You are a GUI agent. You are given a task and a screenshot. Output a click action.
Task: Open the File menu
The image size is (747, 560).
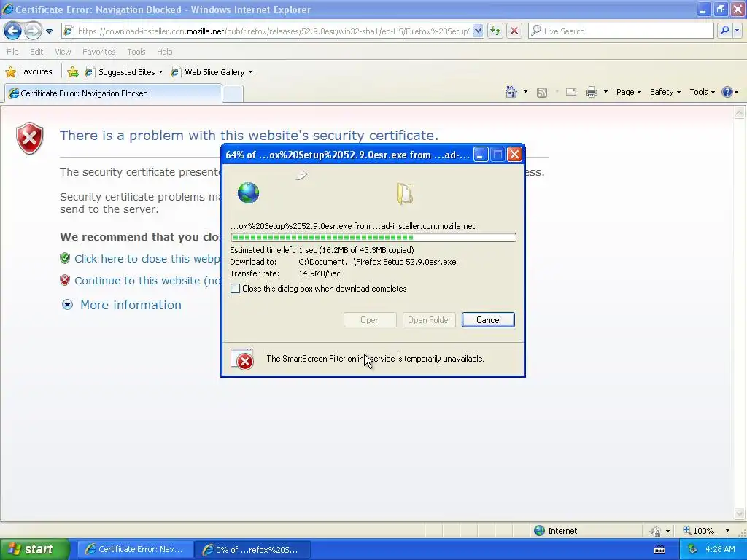click(13, 52)
